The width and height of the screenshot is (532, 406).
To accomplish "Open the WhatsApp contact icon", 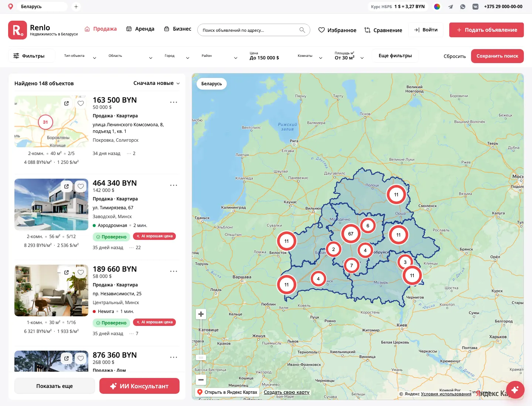I will (x=463, y=7).
